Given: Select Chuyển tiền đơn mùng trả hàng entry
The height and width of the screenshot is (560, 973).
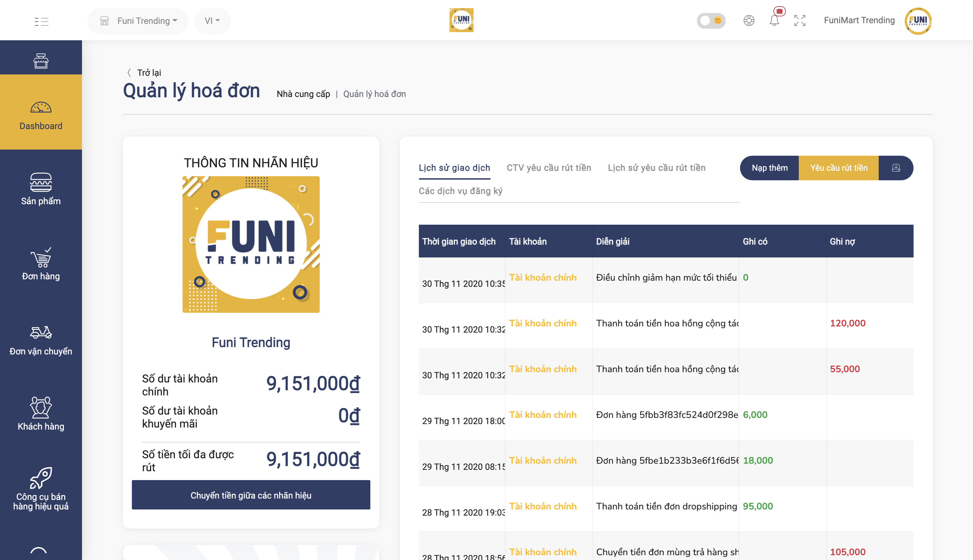Looking at the screenshot, I should tap(668, 552).
